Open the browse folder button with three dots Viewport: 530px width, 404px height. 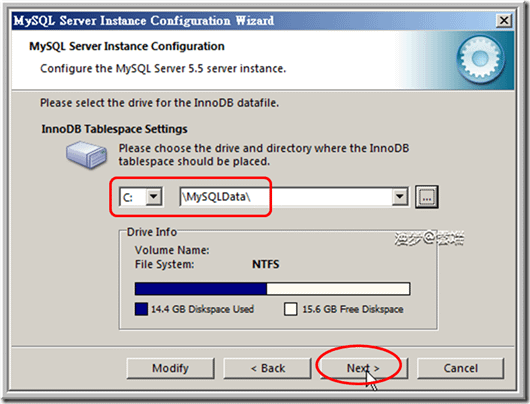(x=427, y=197)
